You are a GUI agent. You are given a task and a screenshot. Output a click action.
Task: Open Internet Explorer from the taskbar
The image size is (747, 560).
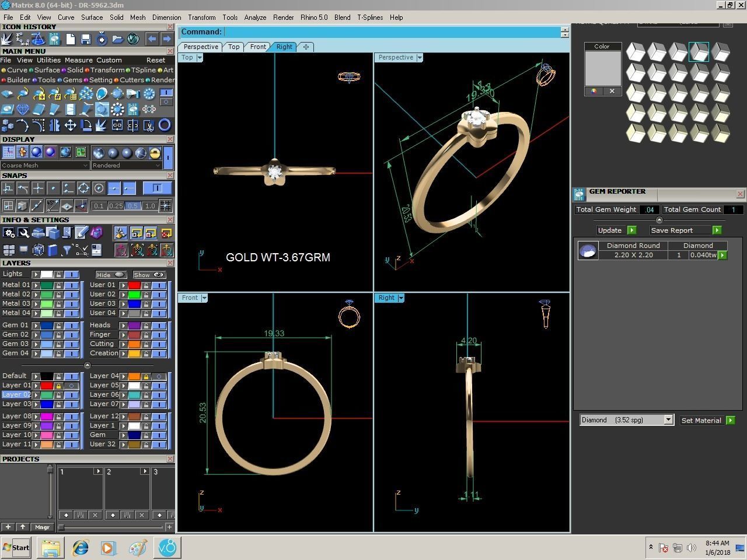[80, 548]
